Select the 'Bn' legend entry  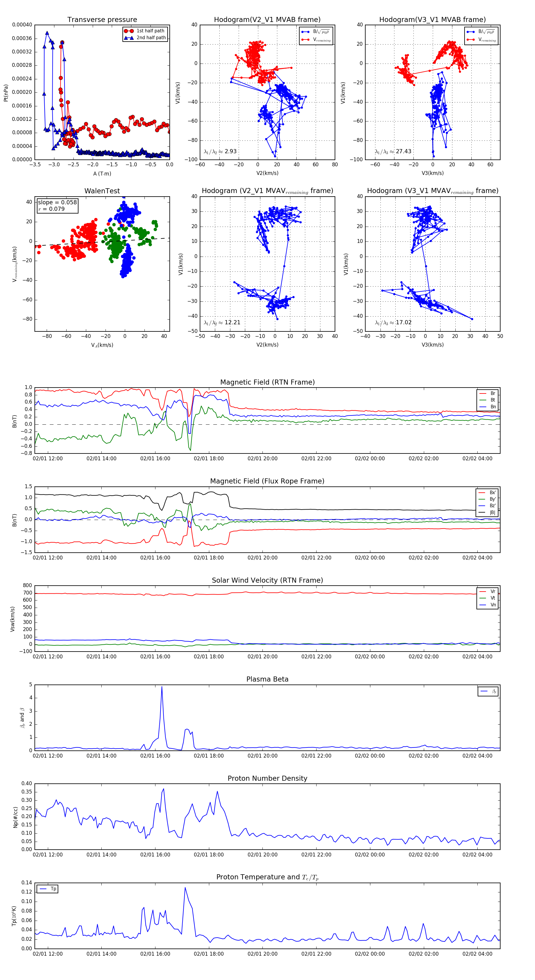(x=487, y=407)
